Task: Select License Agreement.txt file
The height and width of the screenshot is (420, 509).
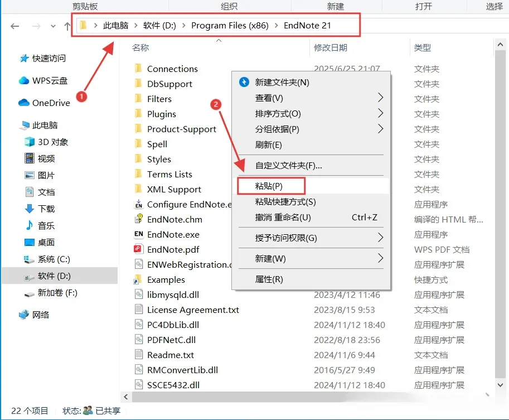Action: point(193,310)
